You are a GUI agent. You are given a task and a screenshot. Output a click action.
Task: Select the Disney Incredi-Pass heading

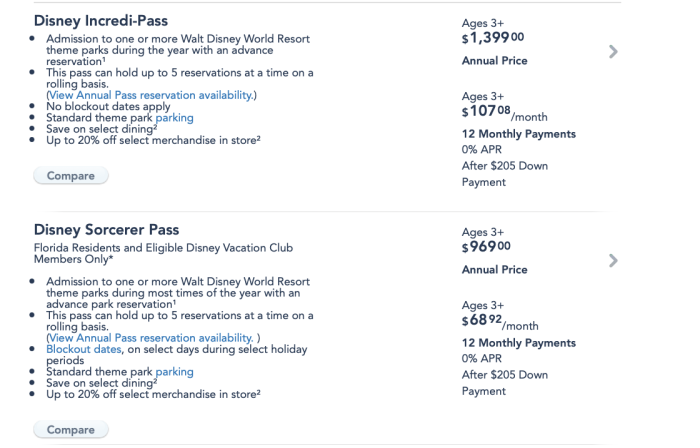101,21
